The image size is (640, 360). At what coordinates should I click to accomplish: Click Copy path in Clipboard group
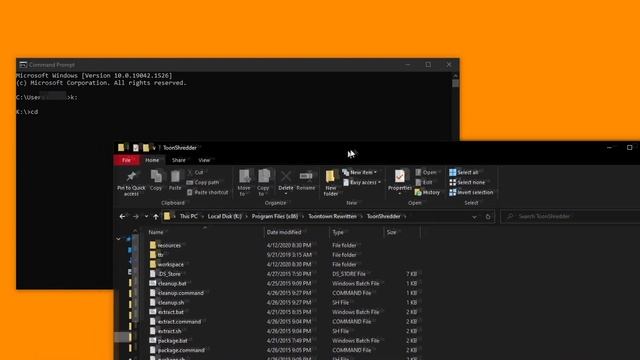click(203, 182)
